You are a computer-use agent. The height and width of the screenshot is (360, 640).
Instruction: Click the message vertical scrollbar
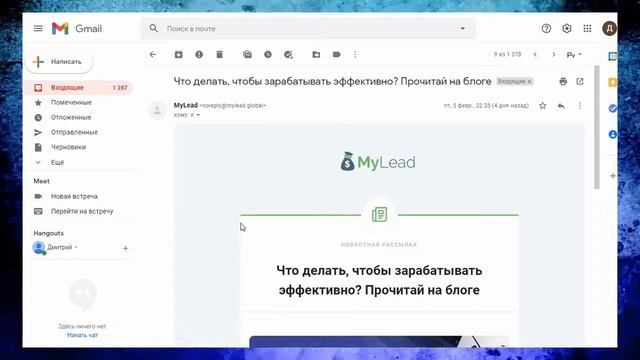[x=596, y=127]
